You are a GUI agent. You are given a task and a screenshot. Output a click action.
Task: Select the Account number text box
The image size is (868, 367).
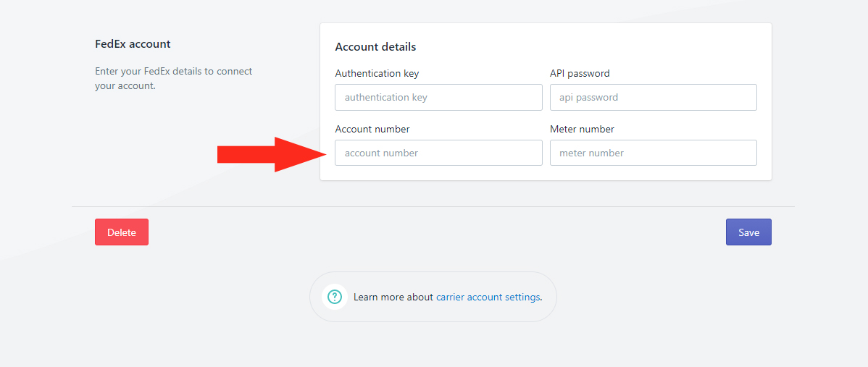(438, 153)
